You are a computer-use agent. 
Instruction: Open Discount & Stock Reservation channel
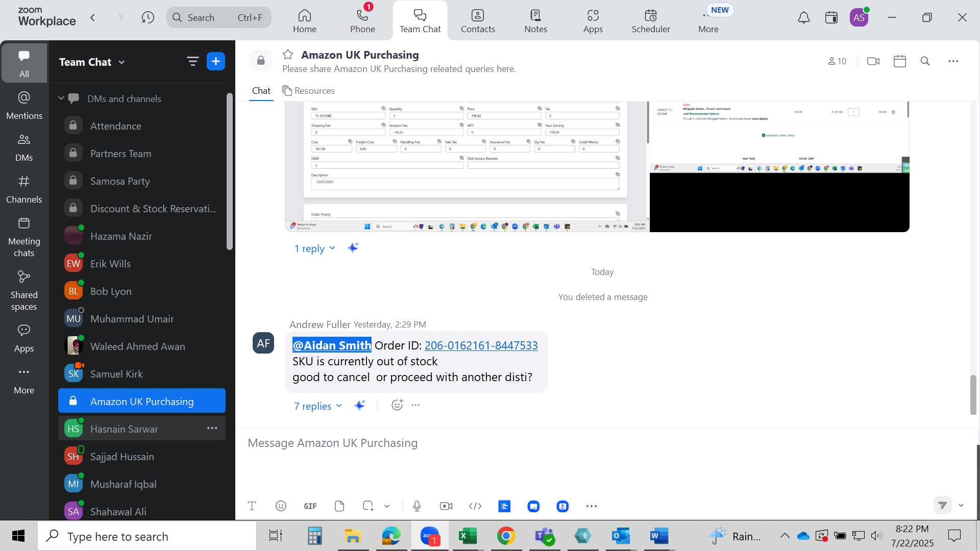(142, 209)
